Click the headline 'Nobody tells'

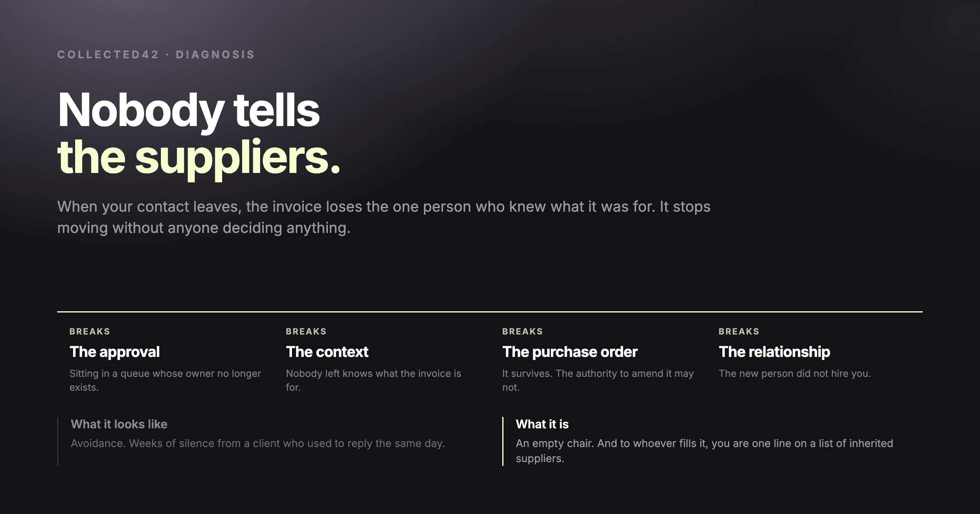click(189, 111)
